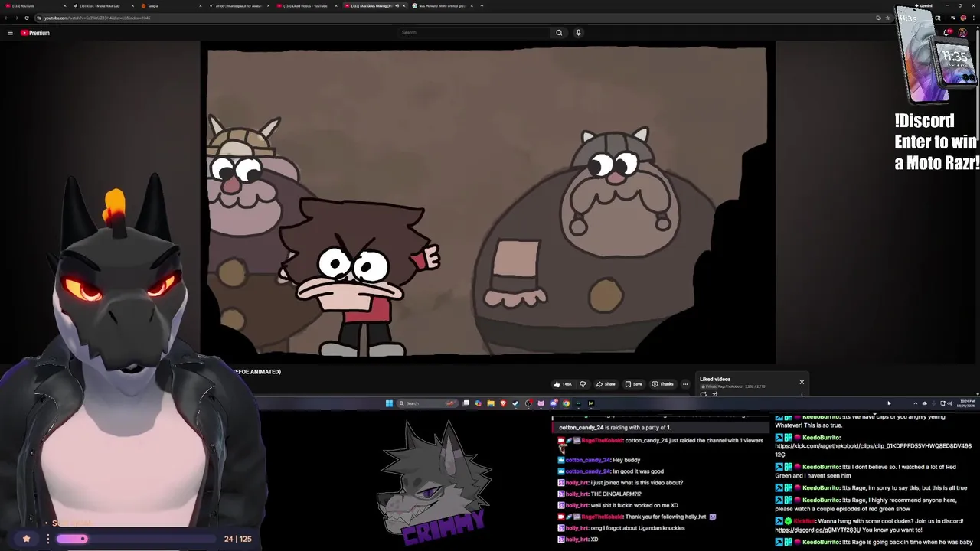Open the kick.com clip link in chat
980x551 pixels.
click(873, 450)
